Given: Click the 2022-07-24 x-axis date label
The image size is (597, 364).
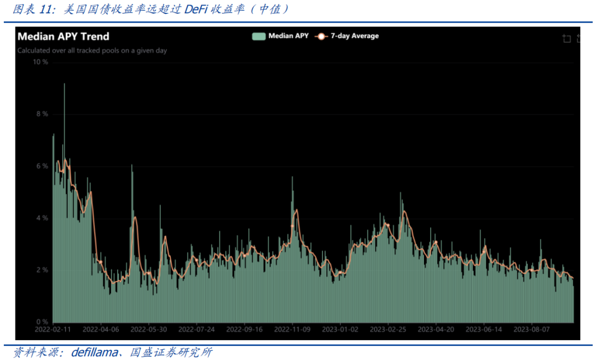Looking at the screenshot, I should tap(197, 329).
